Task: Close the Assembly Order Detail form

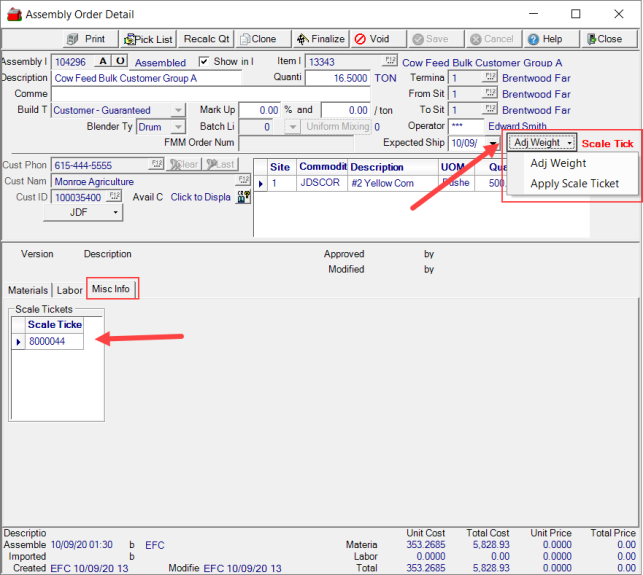Action: click(602, 39)
